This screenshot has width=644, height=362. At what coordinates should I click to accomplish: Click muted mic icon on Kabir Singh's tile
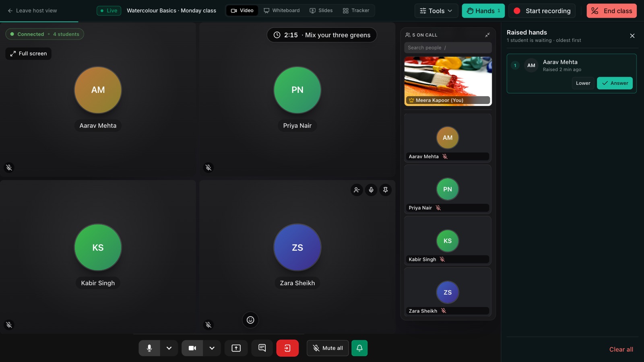[9, 325]
